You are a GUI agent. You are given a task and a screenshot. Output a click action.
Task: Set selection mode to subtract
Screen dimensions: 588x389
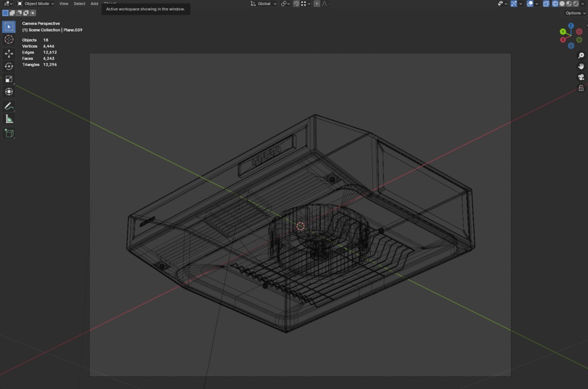pos(19,13)
